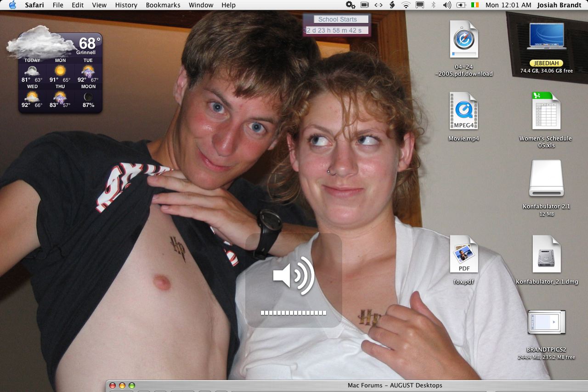The width and height of the screenshot is (588, 392).
Task: Minimize the Mac Forums Safari window
Action: [x=122, y=386]
